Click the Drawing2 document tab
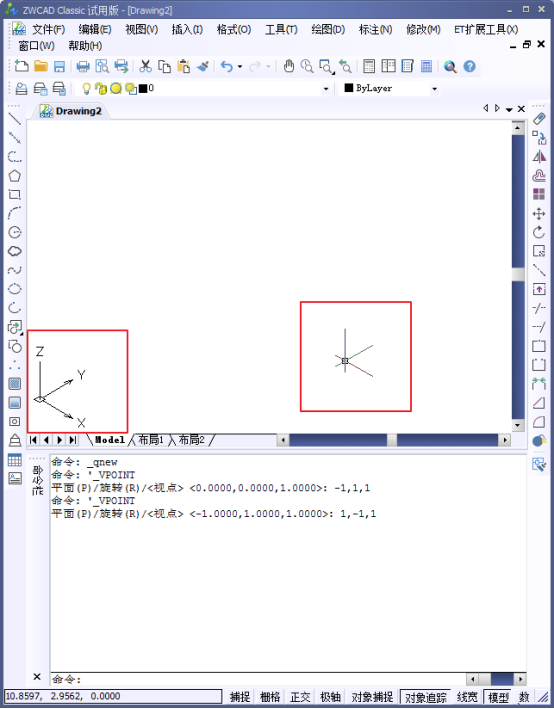The image size is (554, 709). click(71, 111)
